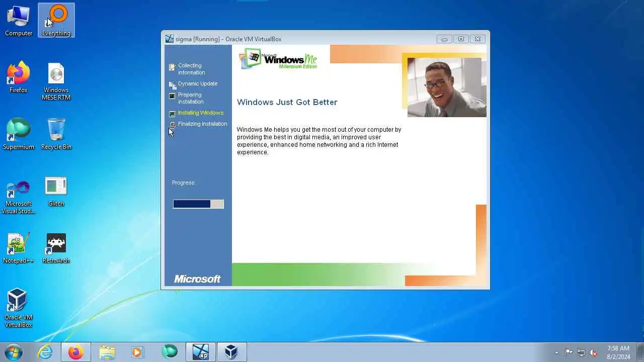Close the sigma VirtualBox window
This screenshot has height=362, width=644.
point(477,39)
